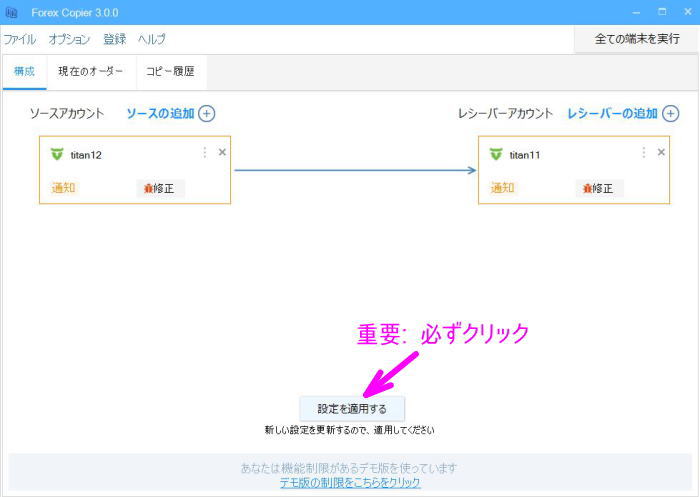Click 修正 button on titan11 card
The height and width of the screenshot is (497, 700).
pyautogui.click(x=599, y=188)
